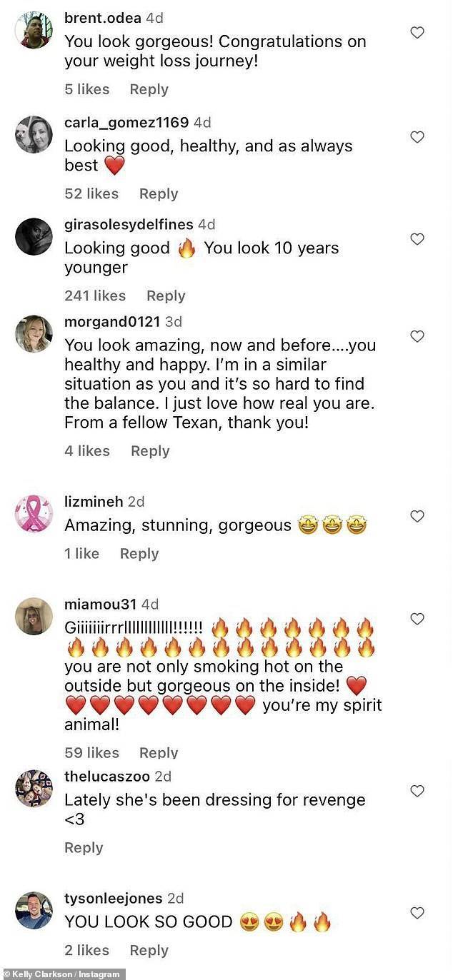This screenshot has width=453, height=980.
Task: Open brent.odea's profile picture
Action: [34, 30]
